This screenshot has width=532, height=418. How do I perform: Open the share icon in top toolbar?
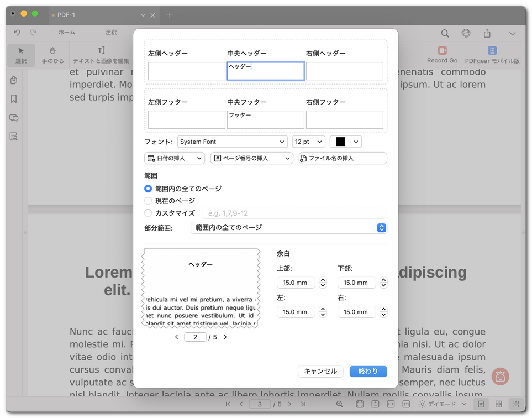click(487, 34)
